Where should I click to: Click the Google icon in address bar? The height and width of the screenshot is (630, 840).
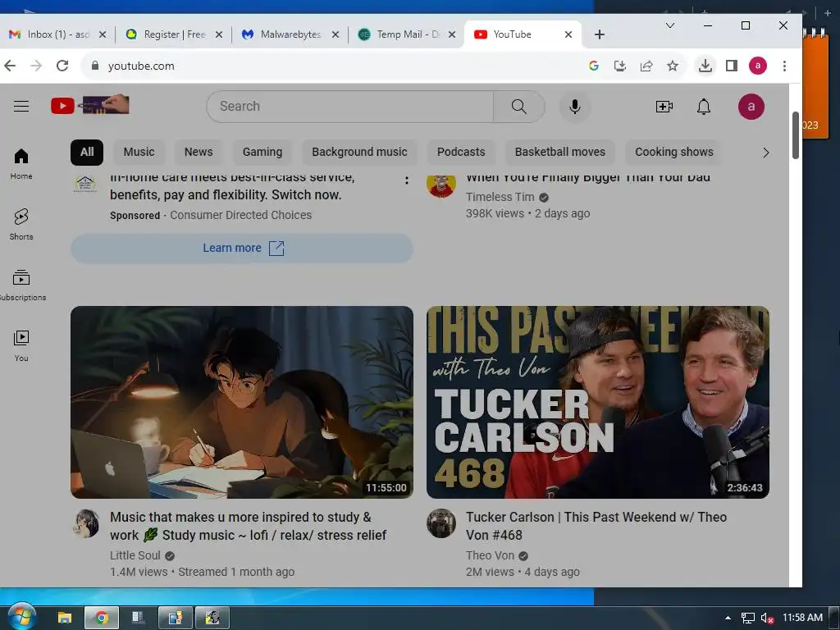coord(594,66)
